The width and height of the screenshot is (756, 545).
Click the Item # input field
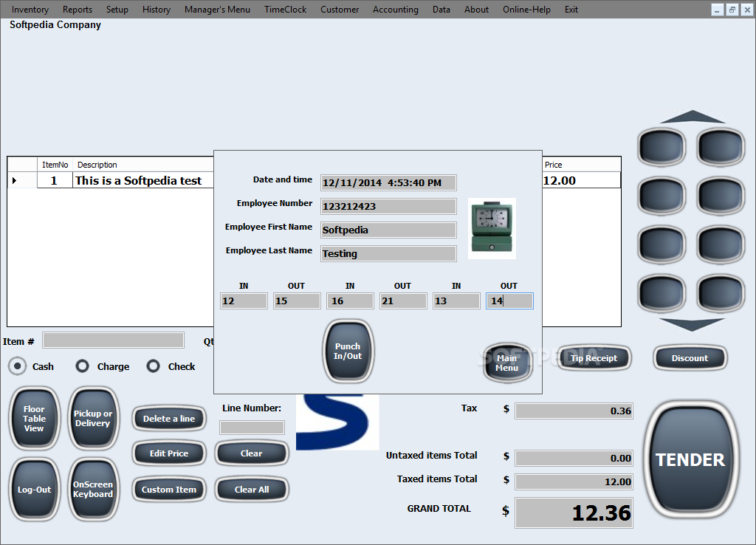113,340
